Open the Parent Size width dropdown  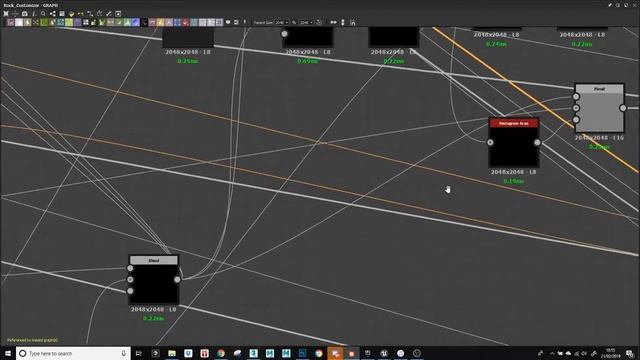click(282, 22)
